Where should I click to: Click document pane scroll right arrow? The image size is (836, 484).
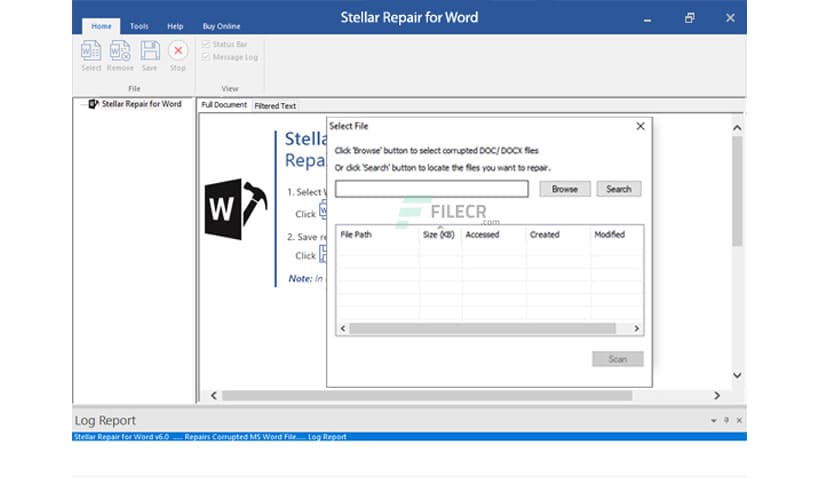[717, 396]
